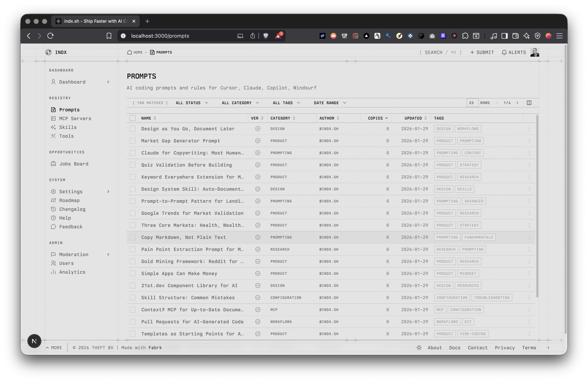588x382 pixels.
Task: Open the ALL STATUS filter dropdown
Action: point(192,103)
